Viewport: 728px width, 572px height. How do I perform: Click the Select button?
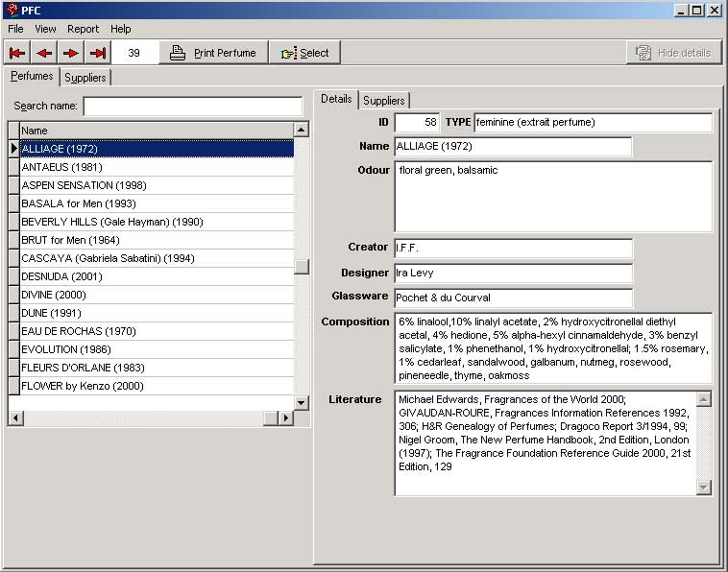point(305,53)
